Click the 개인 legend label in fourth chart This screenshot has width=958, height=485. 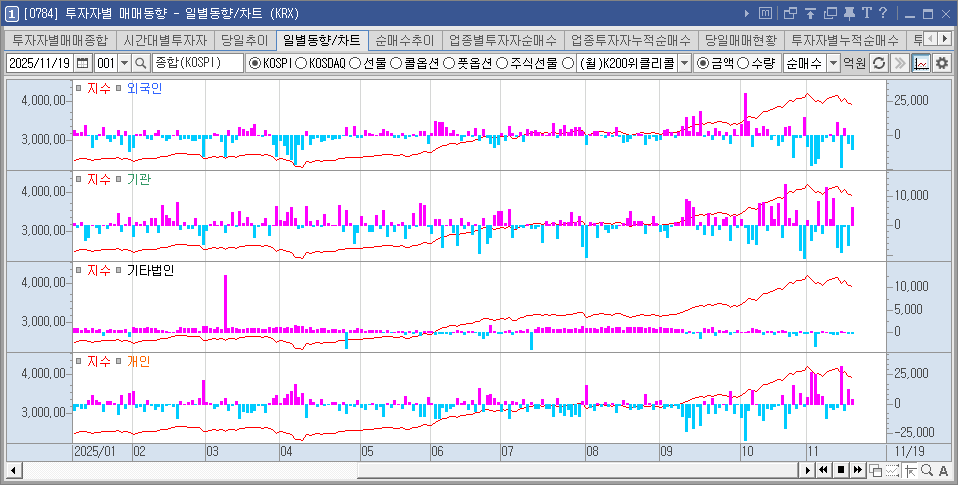point(139,361)
